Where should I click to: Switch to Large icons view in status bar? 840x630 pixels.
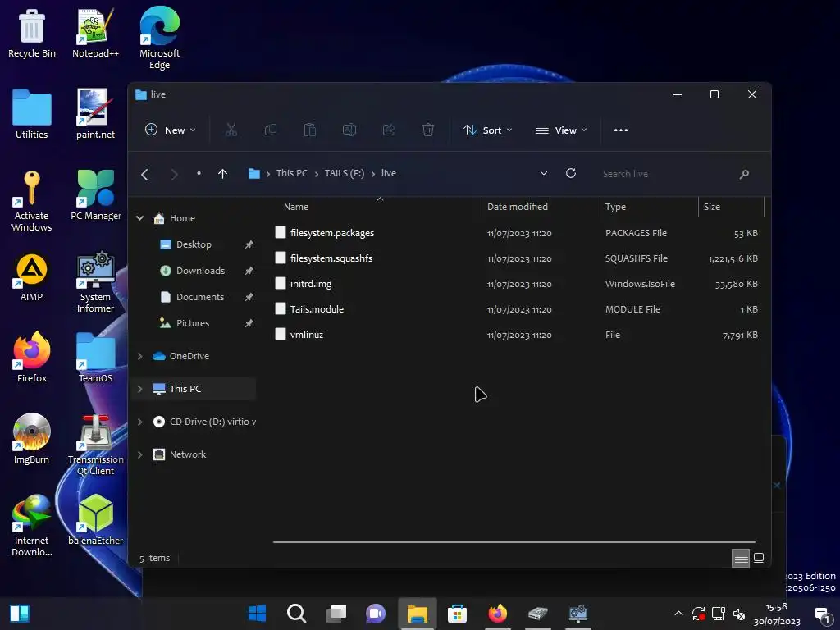(x=759, y=558)
